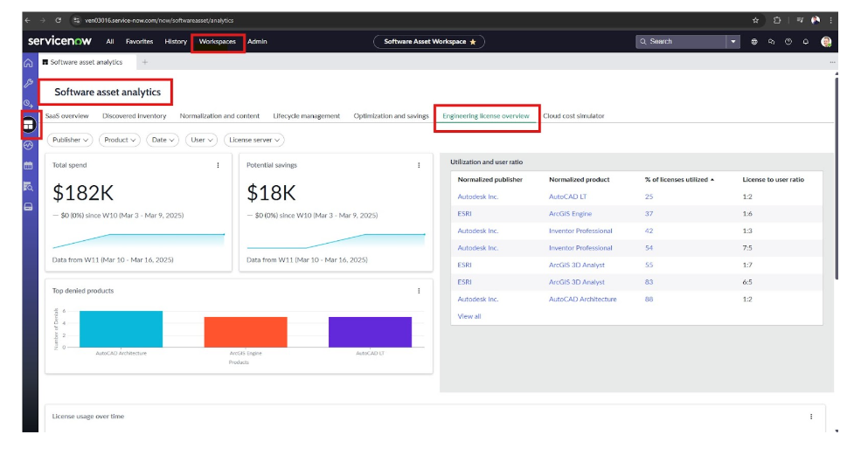Open the Favorites menu
Image resolution: width=868 pixels, height=469 pixels.
pyautogui.click(x=139, y=41)
